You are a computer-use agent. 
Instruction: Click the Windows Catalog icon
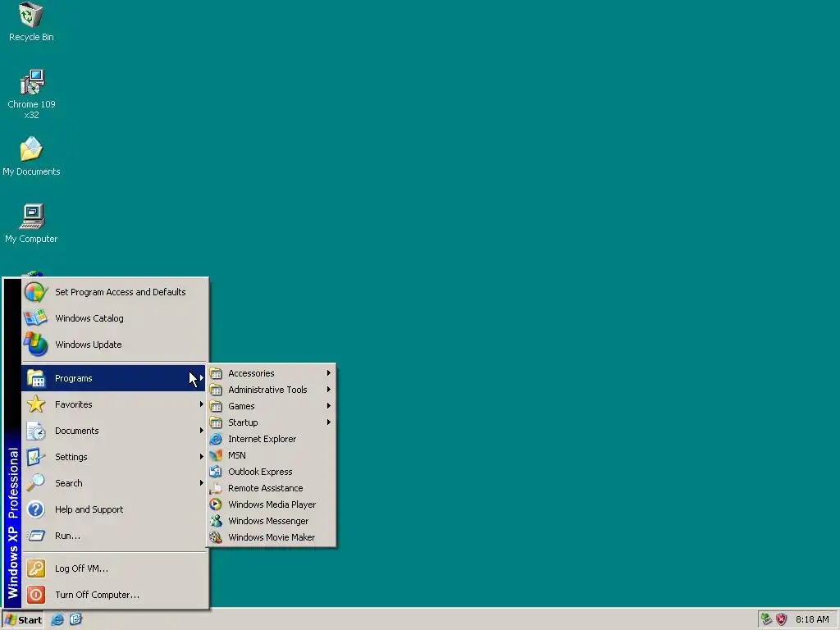[36, 318]
